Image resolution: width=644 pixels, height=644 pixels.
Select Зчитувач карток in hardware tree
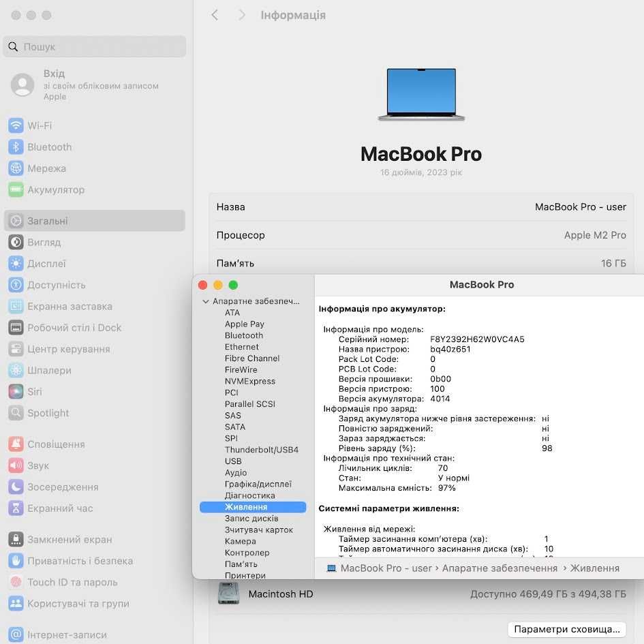click(x=259, y=530)
